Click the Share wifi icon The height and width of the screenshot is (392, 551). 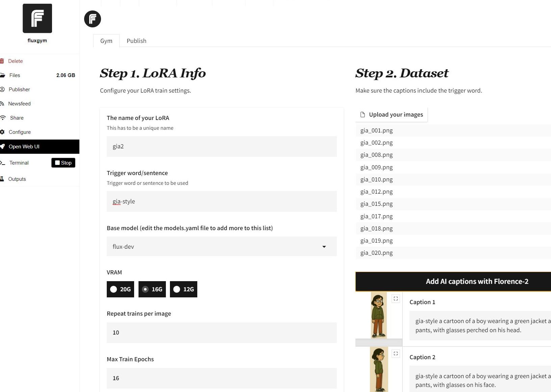[x=3, y=118]
